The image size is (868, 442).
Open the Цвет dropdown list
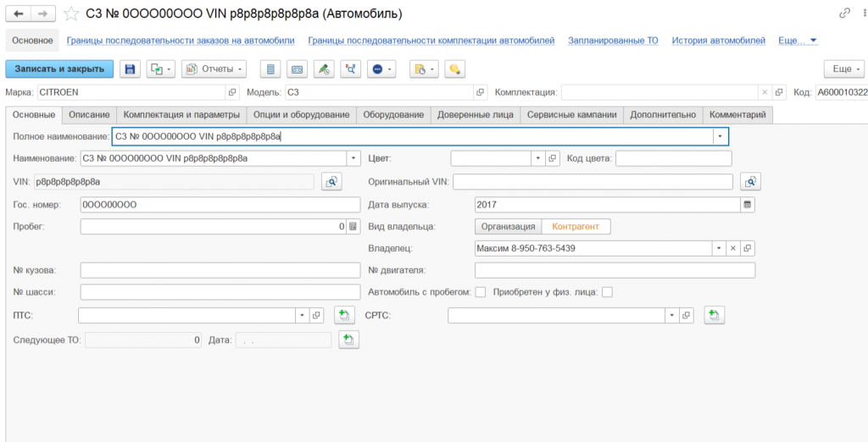(537, 158)
